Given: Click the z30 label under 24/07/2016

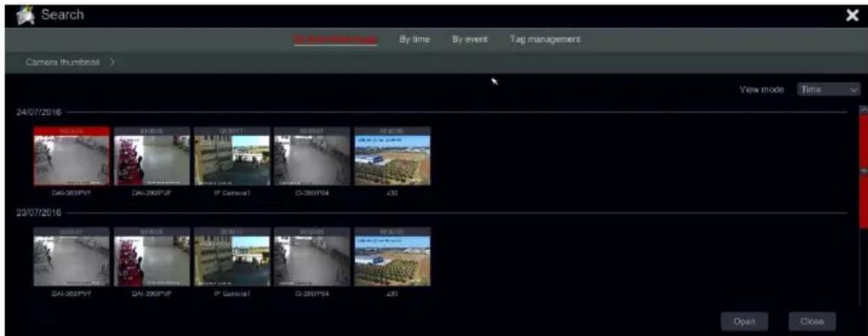Looking at the screenshot, I should (x=393, y=194).
